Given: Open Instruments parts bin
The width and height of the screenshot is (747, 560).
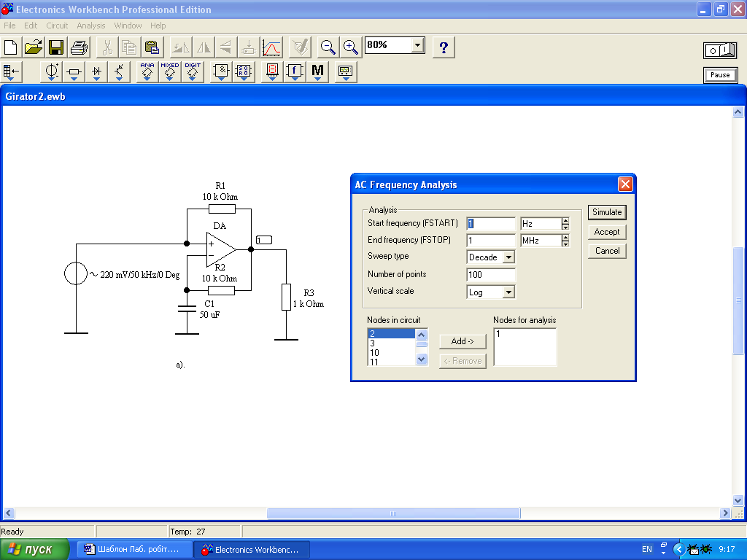Looking at the screenshot, I should (345, 72).
